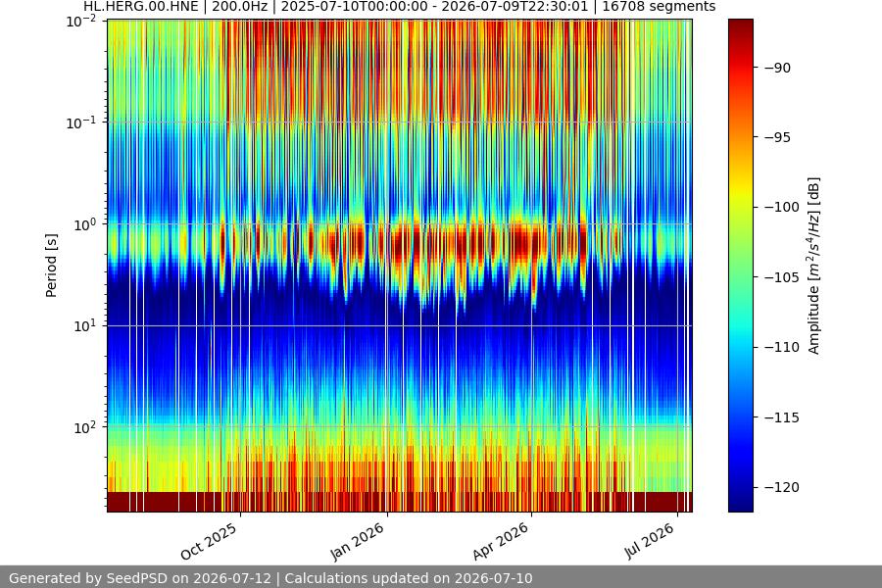Click the 10⁰ period tick label

click(84, 224)
